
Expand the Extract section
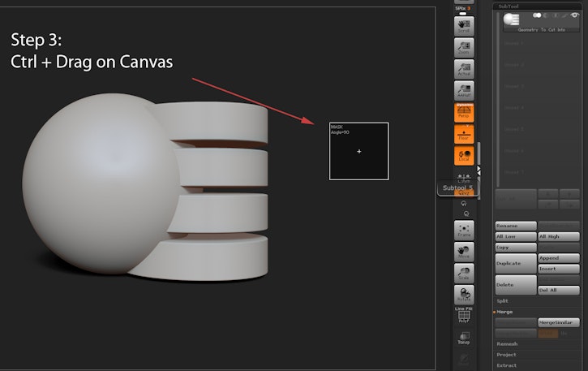click(x=506, y=365)
